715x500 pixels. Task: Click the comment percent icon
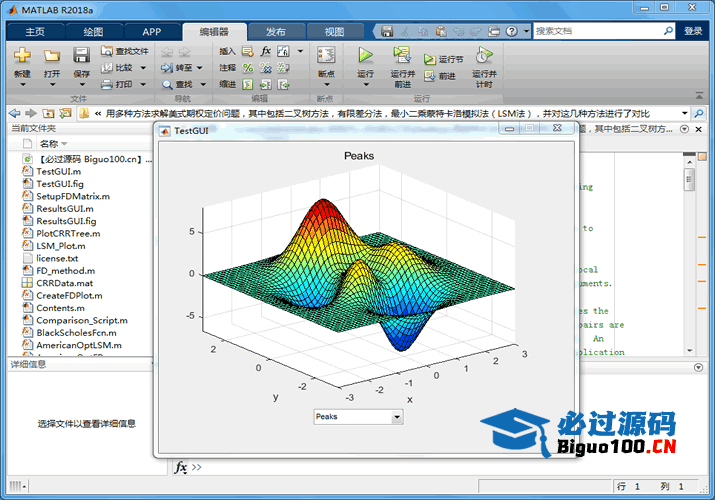(248, 68)
